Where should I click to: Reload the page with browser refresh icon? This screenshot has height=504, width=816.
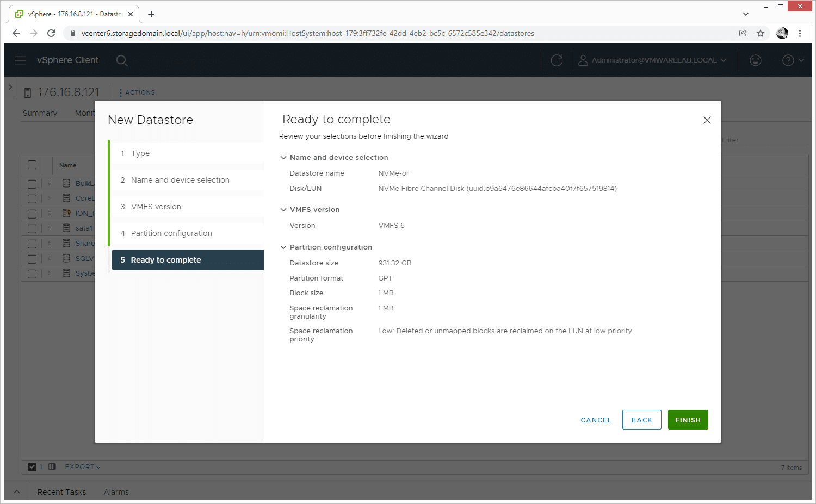pos(51,33)
